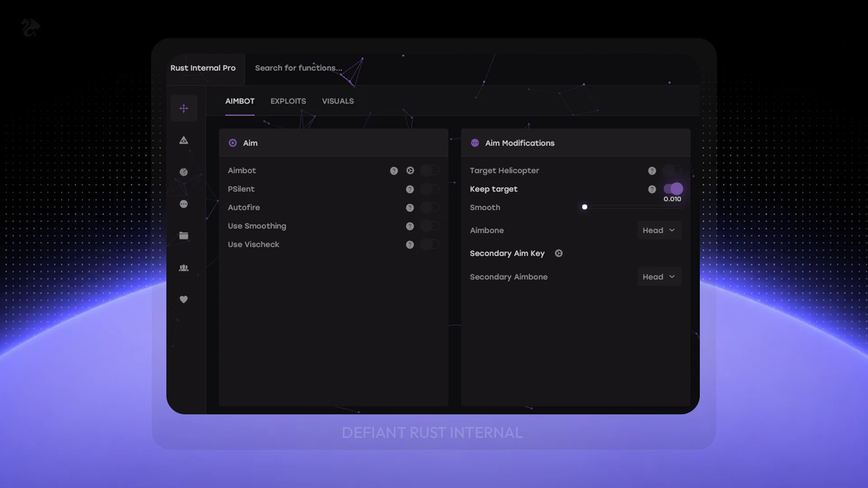Open Aimbot keybind gear settings

410,171
